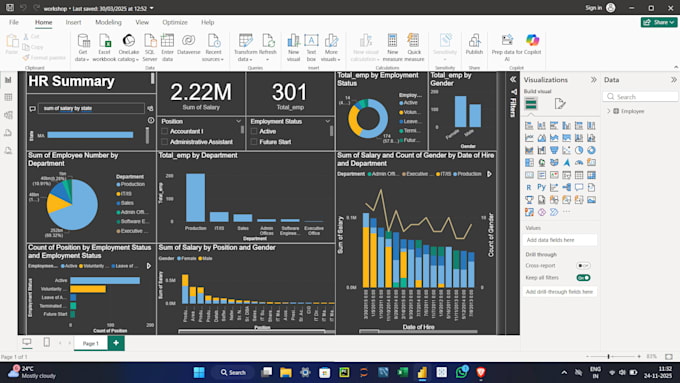Select the Table visualization icon
The height and width of the screenshot is (383, 680).
pyautogui.click(x=579, y=175)
